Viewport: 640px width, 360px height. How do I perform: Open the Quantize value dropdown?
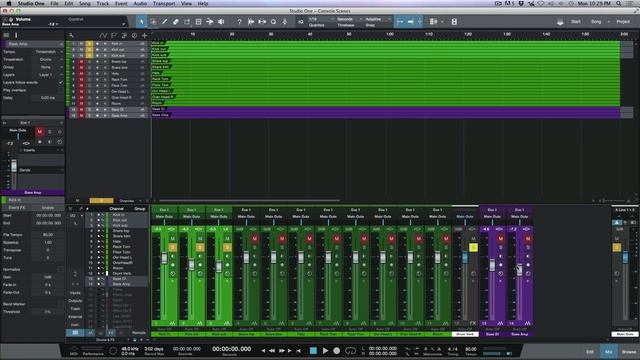321,19
